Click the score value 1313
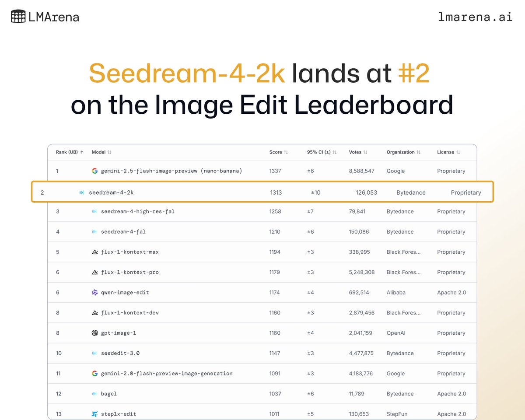525x420 pixels. coord(276,192)
